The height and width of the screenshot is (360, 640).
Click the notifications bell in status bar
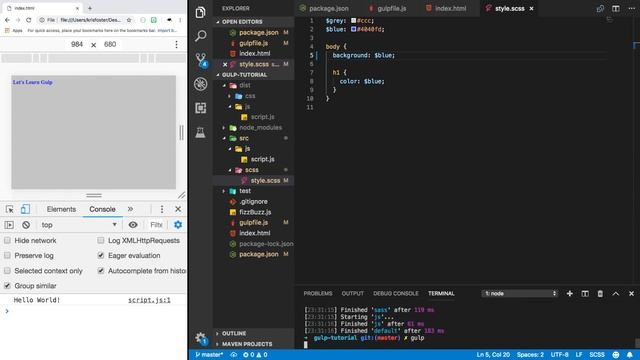coord(629,355)
